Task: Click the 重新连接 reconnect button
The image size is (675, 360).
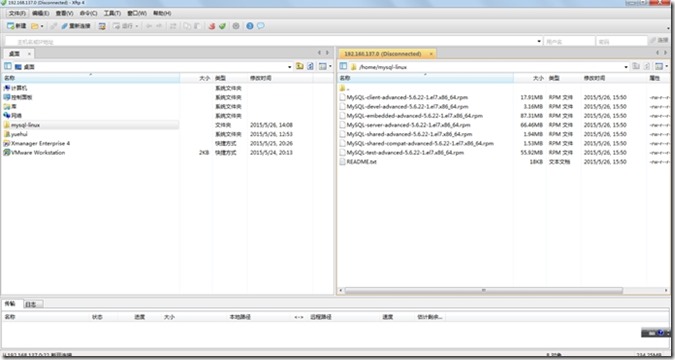Action: coord(76,26)
